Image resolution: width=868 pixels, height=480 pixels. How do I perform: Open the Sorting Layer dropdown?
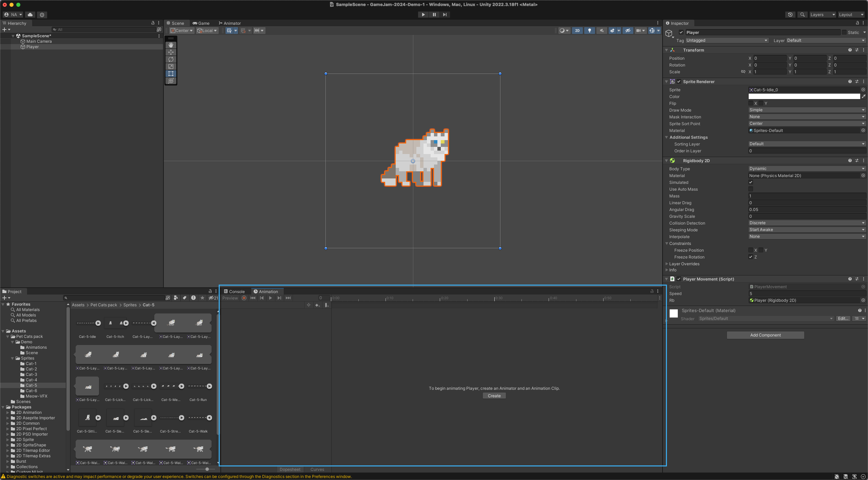tap(807, 144)
